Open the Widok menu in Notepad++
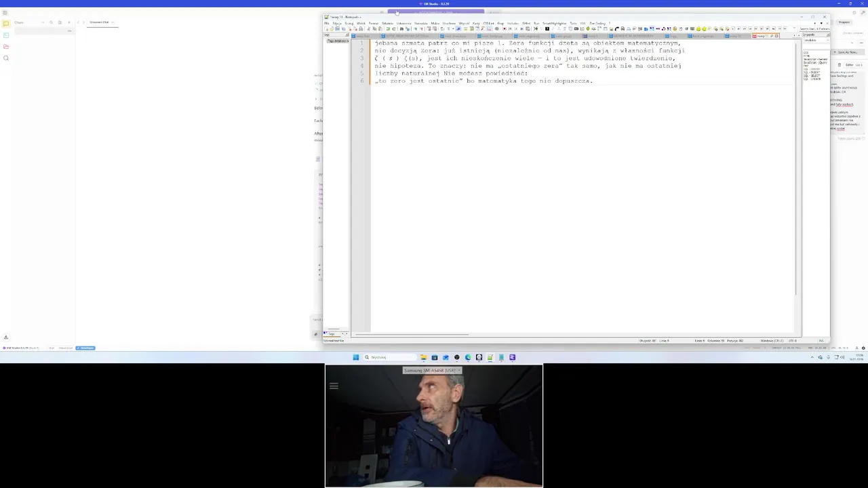Image resolution: width=868 pixels, height=488 pixels. (x=361, y=23)
